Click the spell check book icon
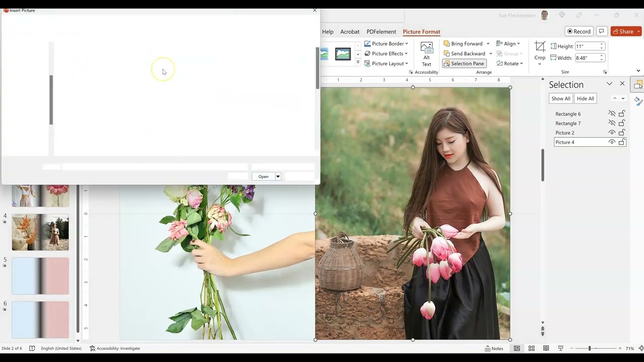Screen dimensions: 644x362 point(32,348)
